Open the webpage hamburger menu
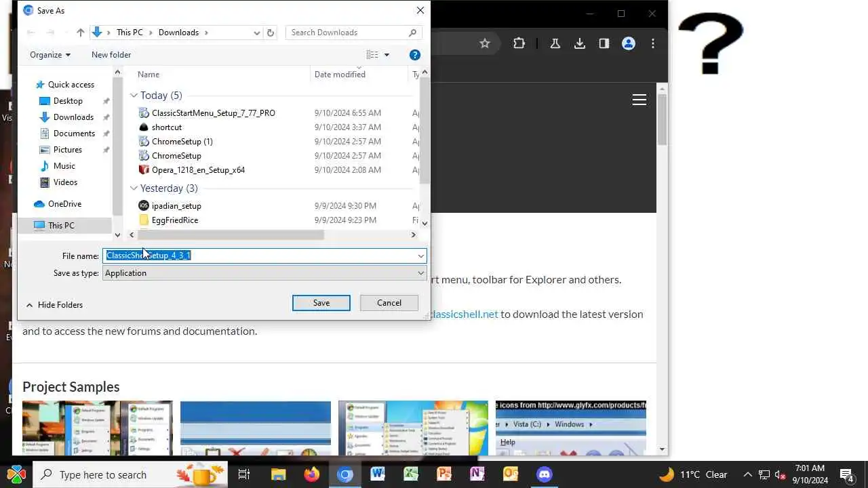 (639, 100)
